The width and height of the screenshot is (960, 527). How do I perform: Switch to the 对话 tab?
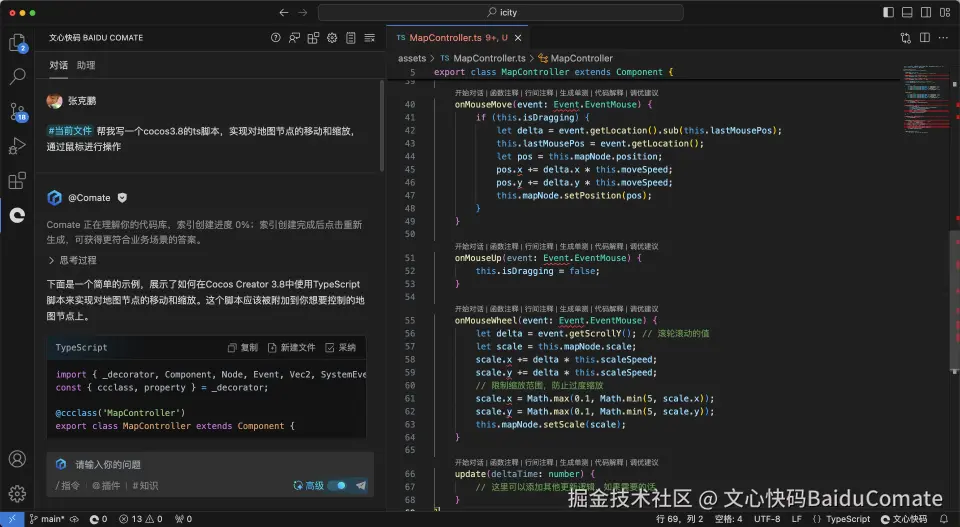pos(58,65)
